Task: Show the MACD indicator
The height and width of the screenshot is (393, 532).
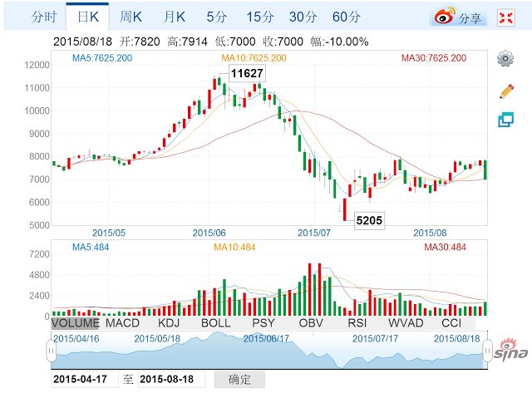Action: (123, 322)
